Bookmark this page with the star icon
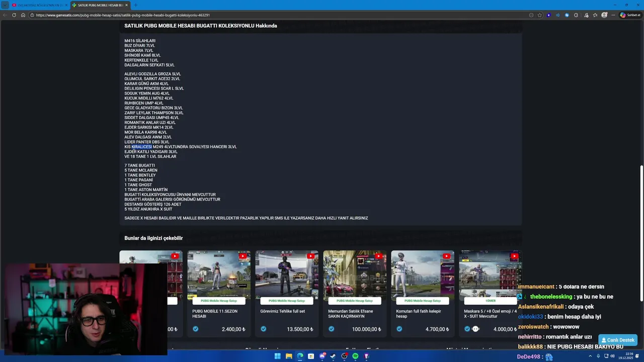This screenshot has width=644, height=362. pos(540,15)
